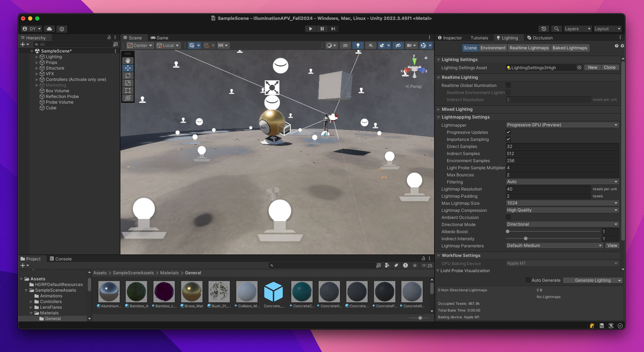Toggle 2D view mode
This screenshot has height=352, width=644.
click(345, 45)
